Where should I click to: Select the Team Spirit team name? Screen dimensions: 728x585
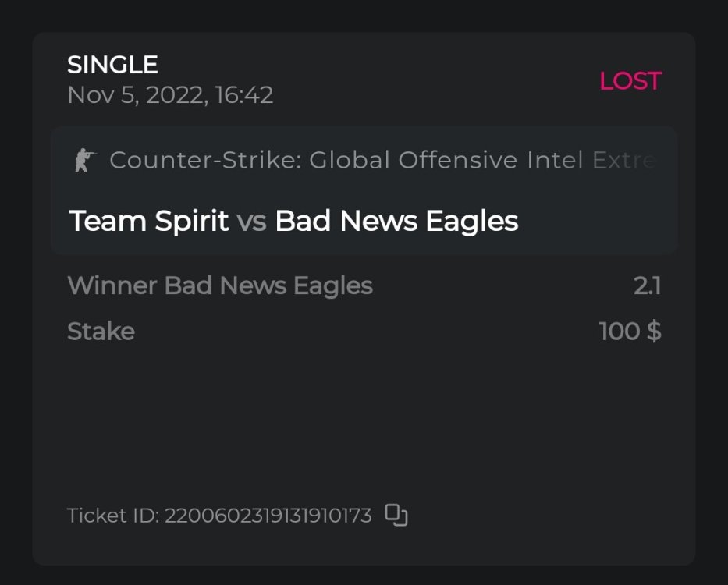(148, 222)
